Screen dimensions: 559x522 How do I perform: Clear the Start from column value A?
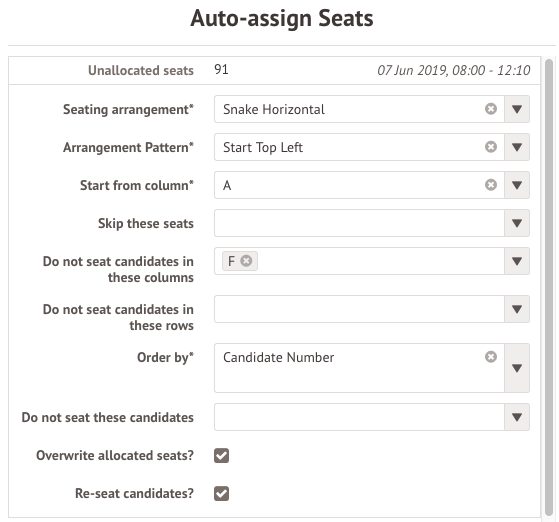pyautogui.click(x=491, y=185)
